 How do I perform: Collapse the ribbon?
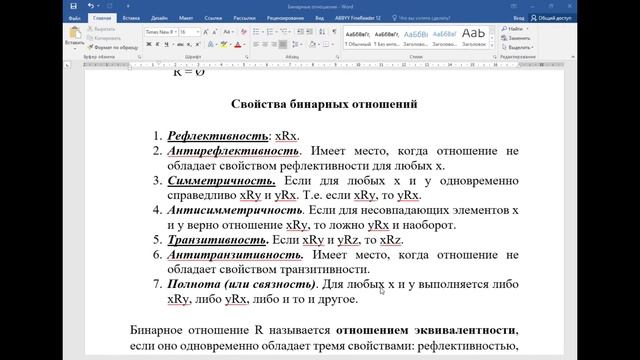pos(573,57)
